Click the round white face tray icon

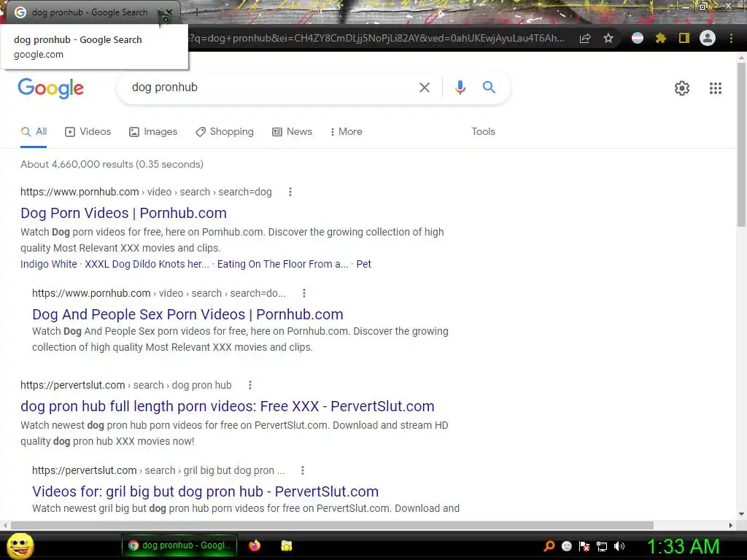[x=566, y=546]
